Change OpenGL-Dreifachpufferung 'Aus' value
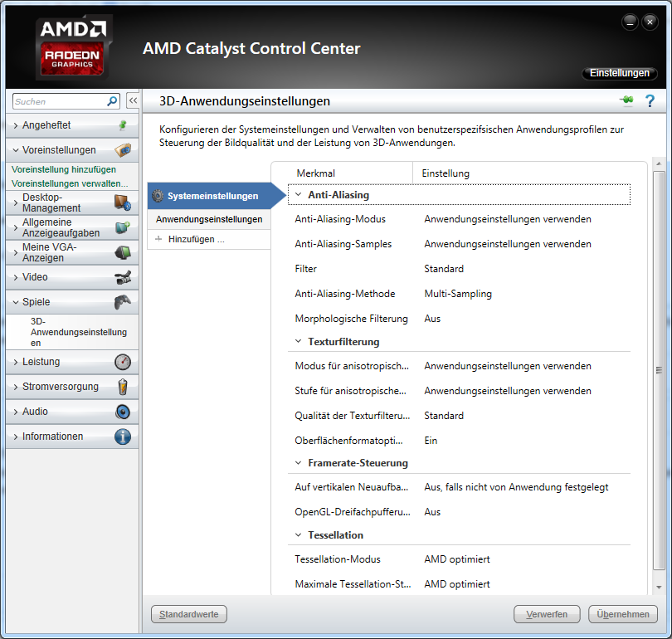 pyautogui.click(x=432, y=512)
